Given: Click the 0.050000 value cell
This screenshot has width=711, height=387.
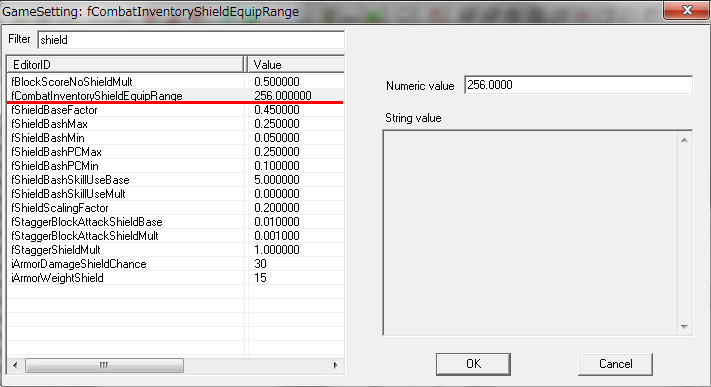Looking at the screenshot, I should [277, 138].
